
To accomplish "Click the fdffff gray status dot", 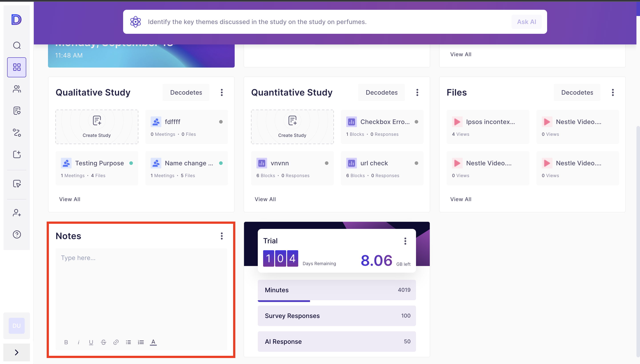I will (221, 122).
